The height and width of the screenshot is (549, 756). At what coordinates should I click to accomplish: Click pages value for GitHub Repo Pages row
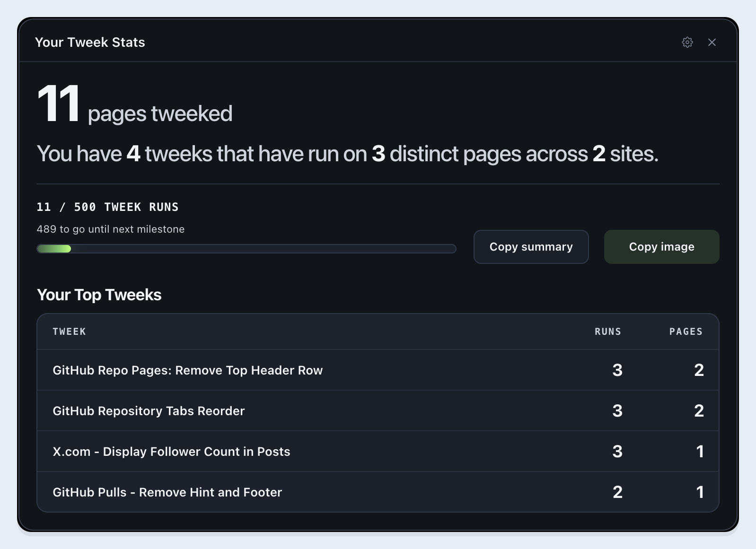tap(699, 370)
